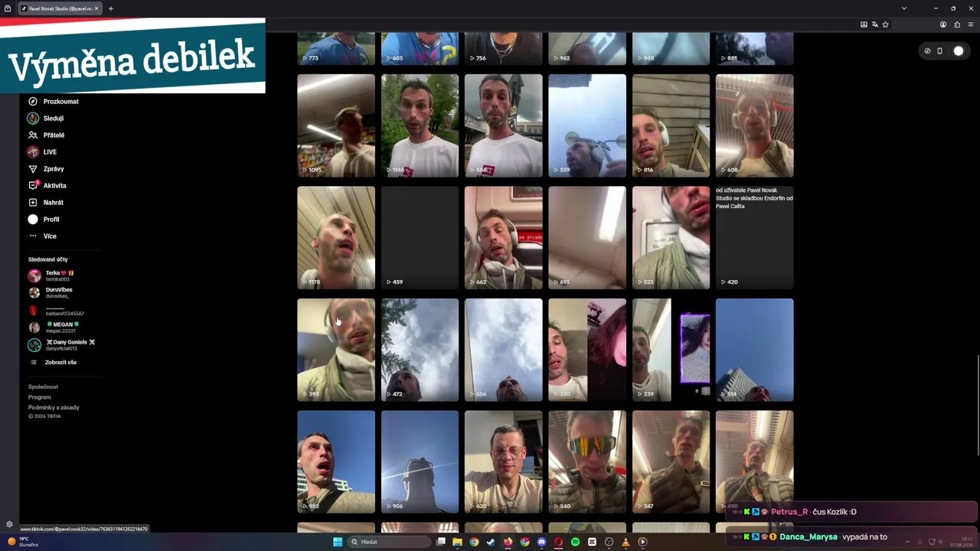The height and width of the screenshot is (551, 980).
Task: Open OBS Studio from the taskbar
Action: coord(609,542)
